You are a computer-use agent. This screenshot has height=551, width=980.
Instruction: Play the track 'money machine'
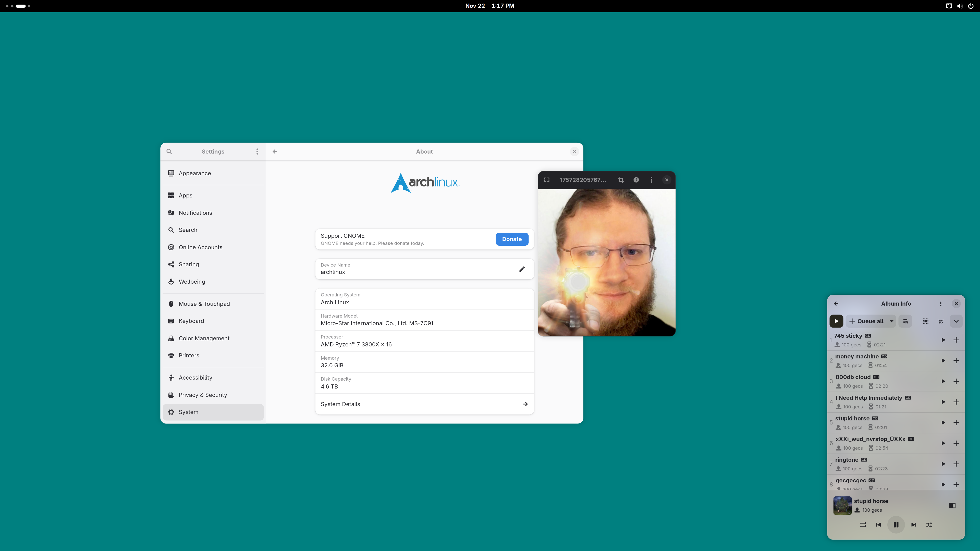point(943,360)
